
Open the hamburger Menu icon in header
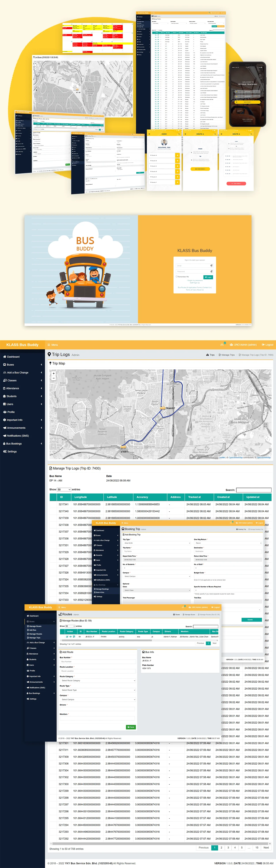[x=49, y=345]
